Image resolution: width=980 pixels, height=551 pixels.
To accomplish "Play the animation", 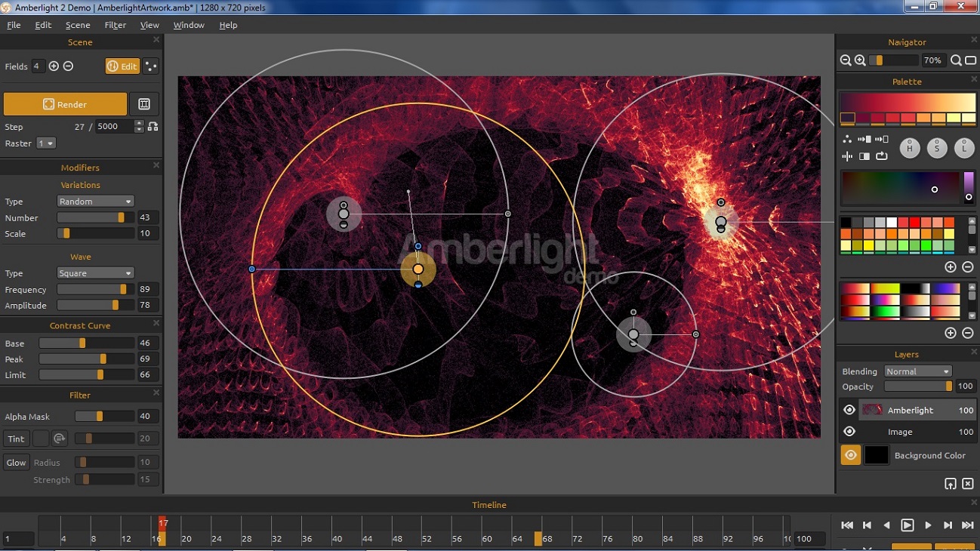I will [908, 525].
